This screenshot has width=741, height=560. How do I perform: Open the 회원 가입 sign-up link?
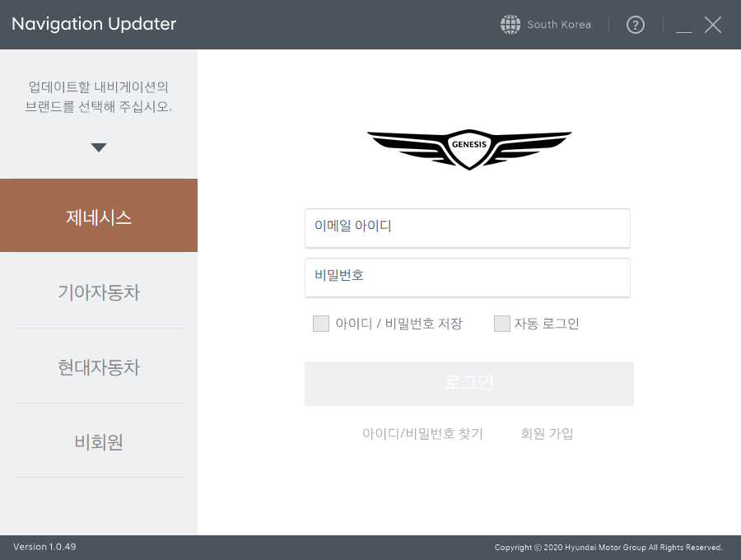tap(547, 433)
